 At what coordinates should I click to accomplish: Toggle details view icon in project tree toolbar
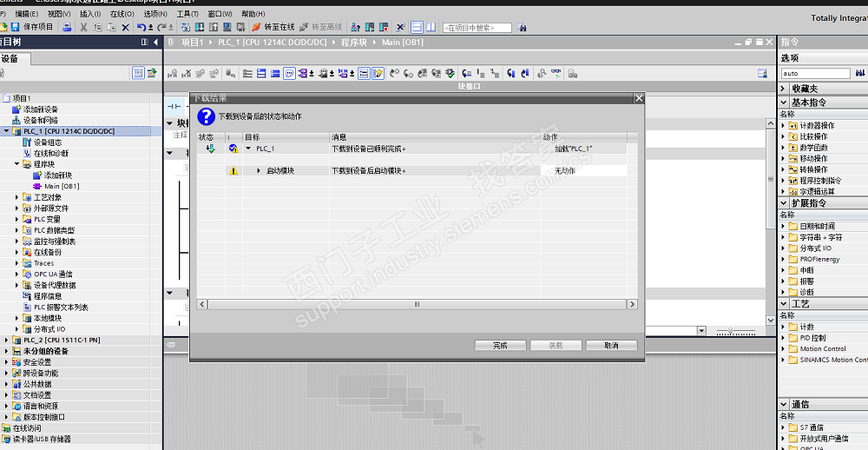point(138,73)
